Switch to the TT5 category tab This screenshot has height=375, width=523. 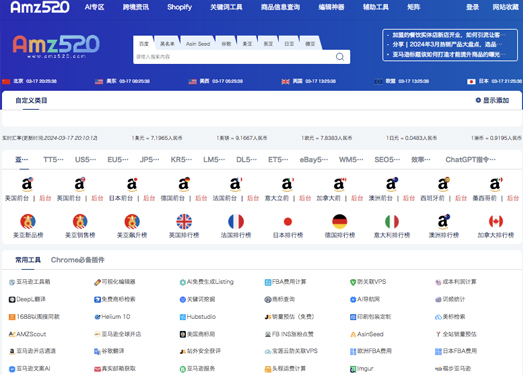coord(53,160)
